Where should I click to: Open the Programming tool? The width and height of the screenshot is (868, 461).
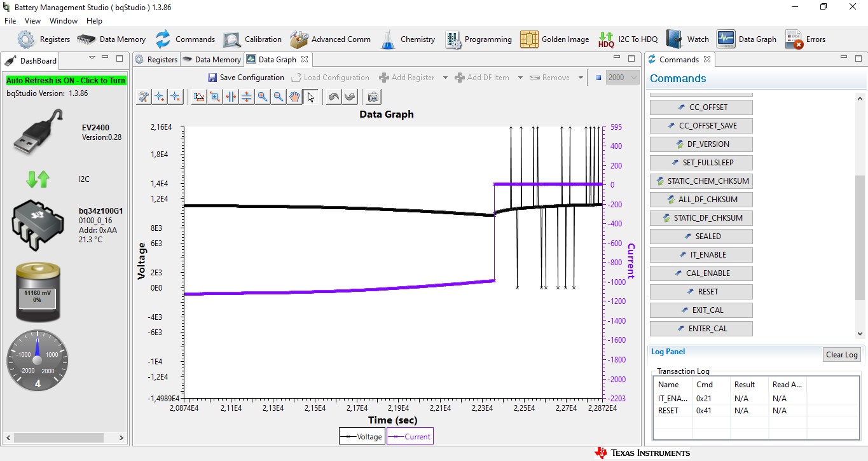(478, 39)
